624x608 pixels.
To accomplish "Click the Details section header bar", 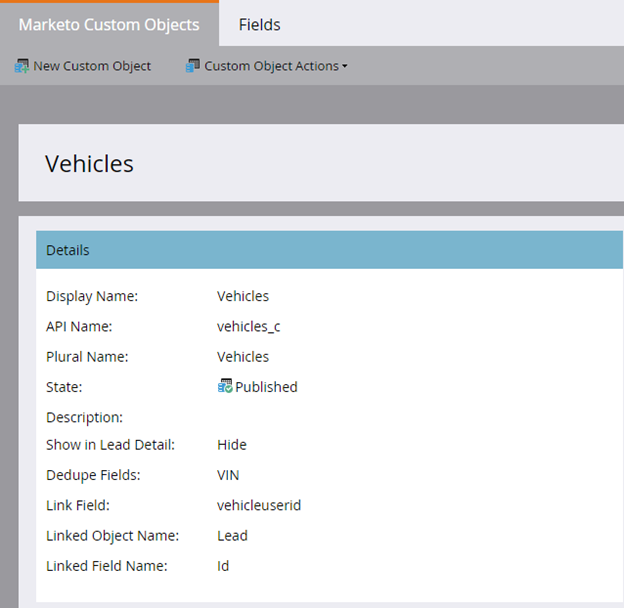I will [328, 250].
